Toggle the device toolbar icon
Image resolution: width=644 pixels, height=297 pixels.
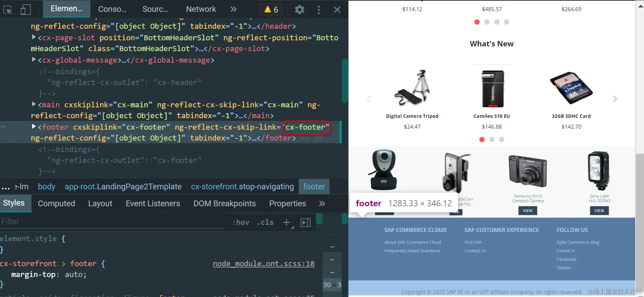pos(25,9)
